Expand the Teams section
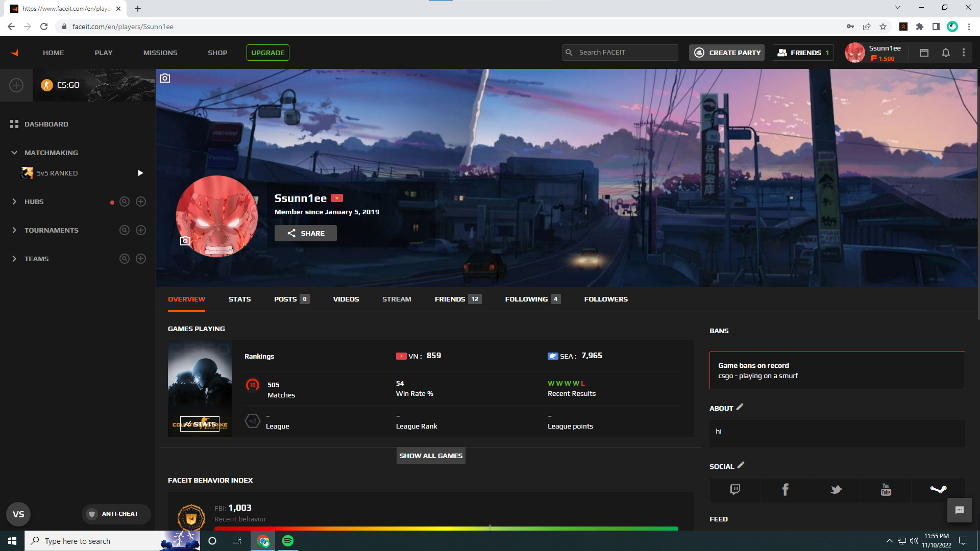Screen dimensions: 980x551 tap(14, 259)
